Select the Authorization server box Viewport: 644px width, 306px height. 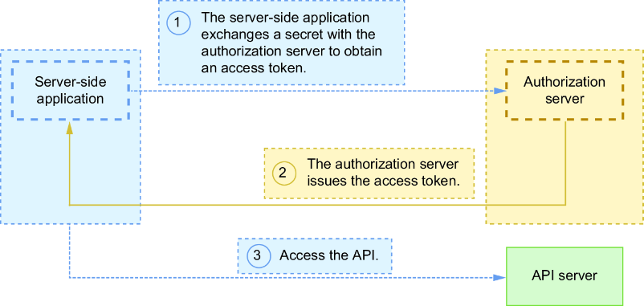pos(565,91)
